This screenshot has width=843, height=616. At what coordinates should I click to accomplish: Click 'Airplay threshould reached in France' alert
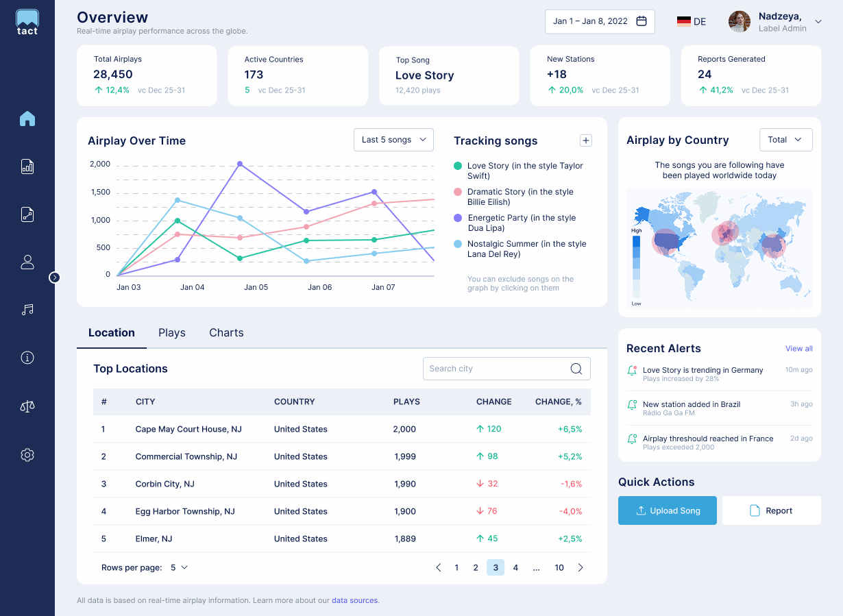pyautogui.click(x=720, y=442)
